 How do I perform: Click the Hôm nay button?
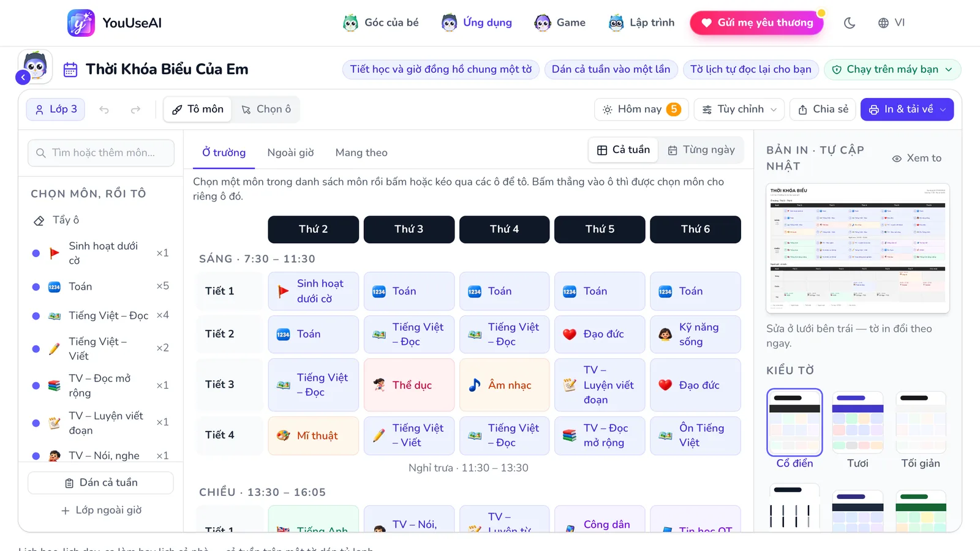pyautogui.click(x=641, y=110)
